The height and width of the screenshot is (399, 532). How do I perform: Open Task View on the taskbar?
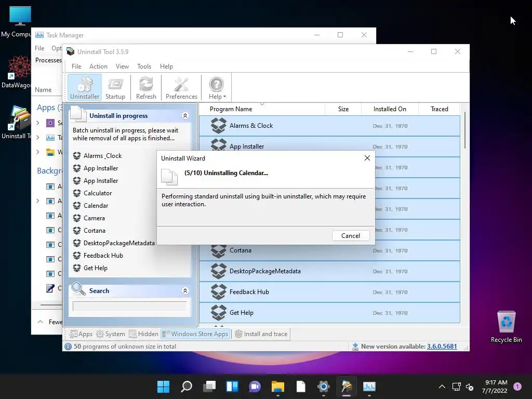(x=209, y=387)
